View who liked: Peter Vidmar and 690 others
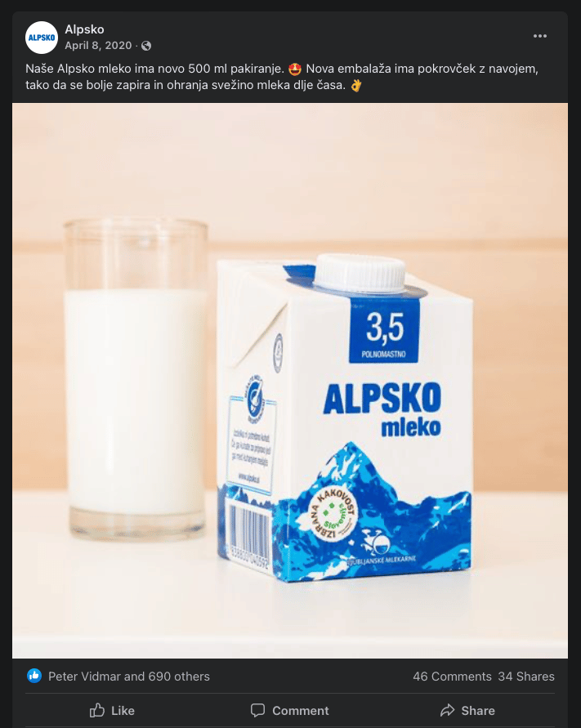This screenshot has width=581, height=728. pos(129,677)
